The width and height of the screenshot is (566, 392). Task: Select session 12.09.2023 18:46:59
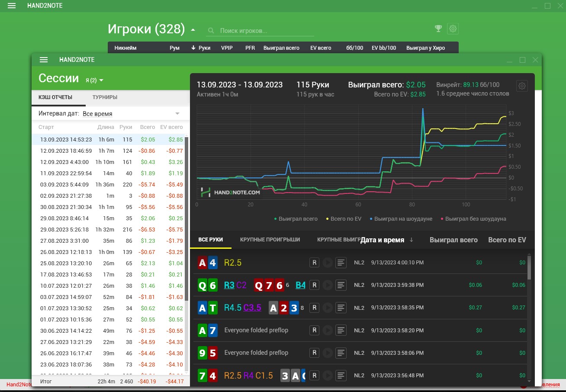click(108, 151)
